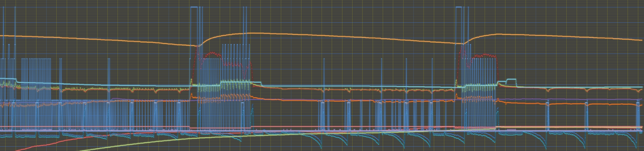Click the orange curve's left starting point
644x151 pixels.
click(x=1, y=35)
